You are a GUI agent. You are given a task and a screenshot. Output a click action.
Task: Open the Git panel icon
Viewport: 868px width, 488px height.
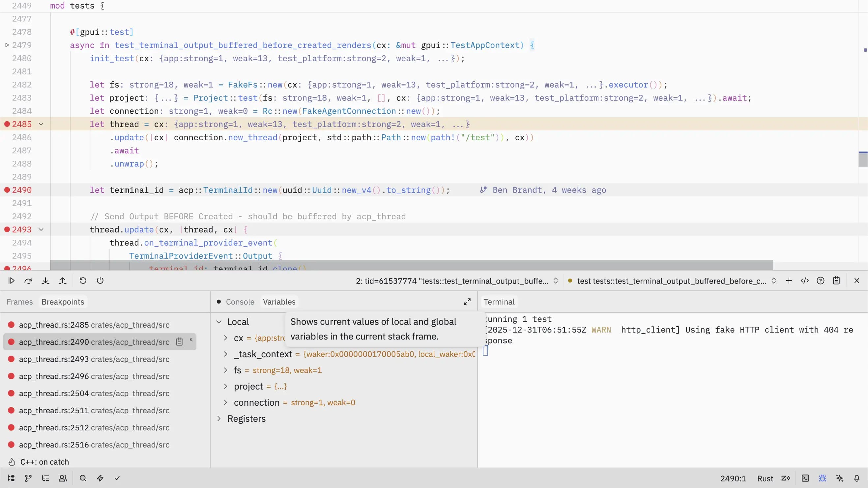(28, 478)
